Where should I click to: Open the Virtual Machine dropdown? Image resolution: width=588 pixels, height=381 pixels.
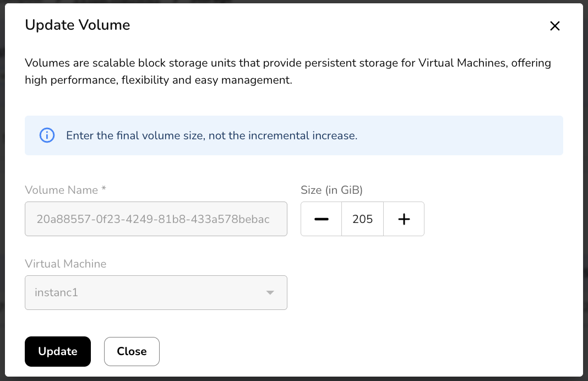click(156, 292)
